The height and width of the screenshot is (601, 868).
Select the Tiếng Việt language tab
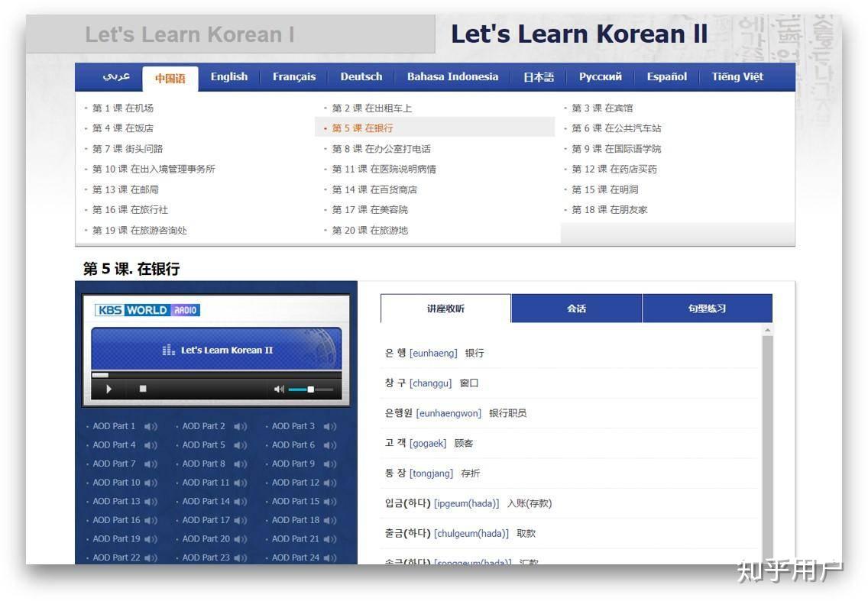(x=737, y=77)
